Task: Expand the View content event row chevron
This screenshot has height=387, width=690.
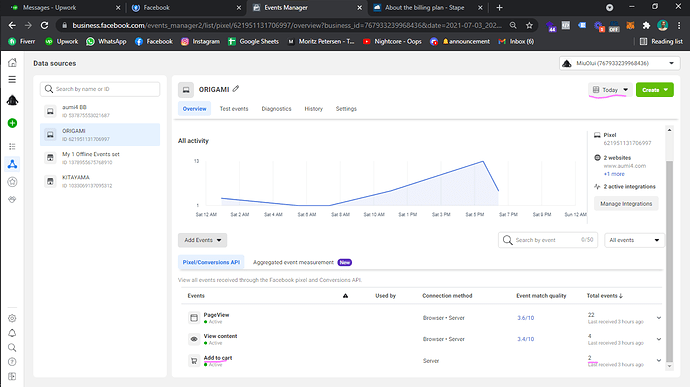Action: 659,339
